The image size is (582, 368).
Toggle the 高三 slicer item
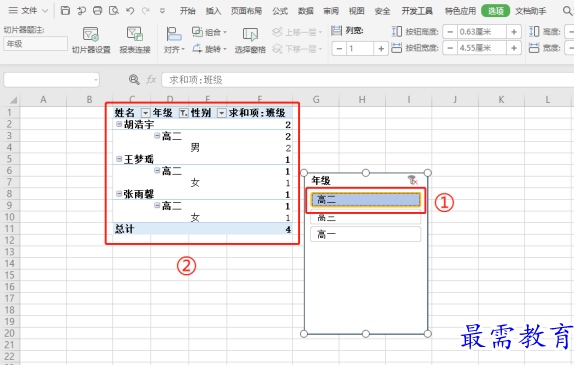coord(366,218)
